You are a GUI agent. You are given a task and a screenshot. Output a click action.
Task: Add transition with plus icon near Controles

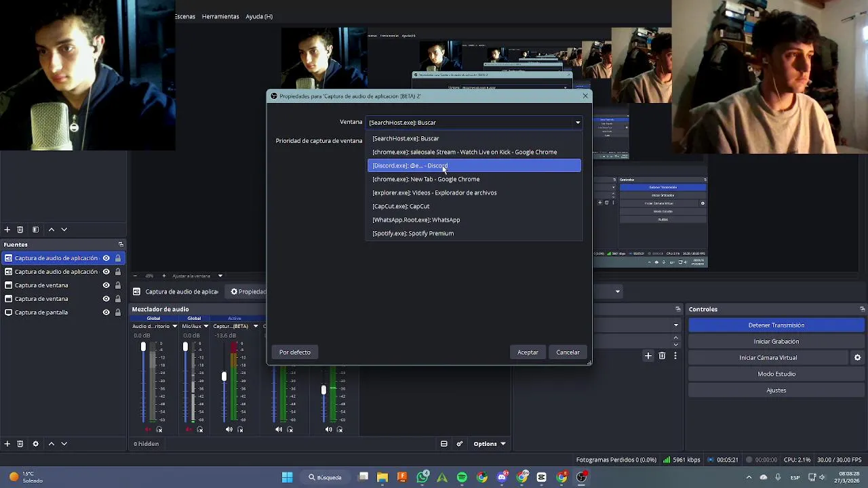pyautogui.click(x=648, y=356)
